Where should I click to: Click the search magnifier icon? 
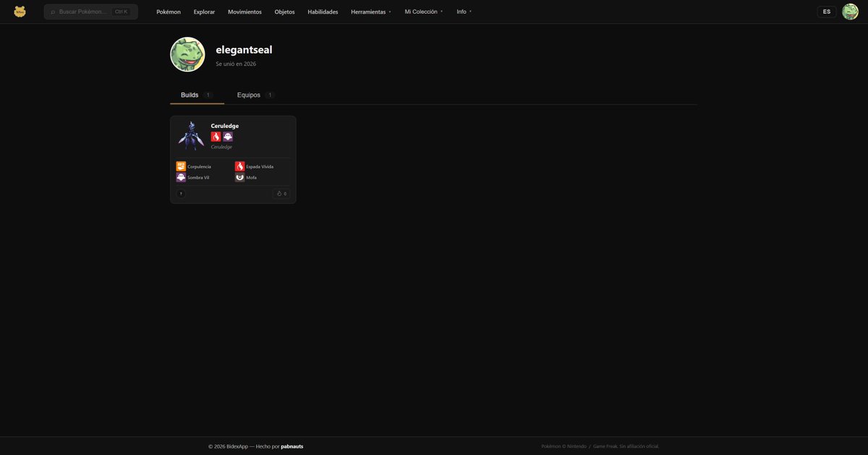53,12
